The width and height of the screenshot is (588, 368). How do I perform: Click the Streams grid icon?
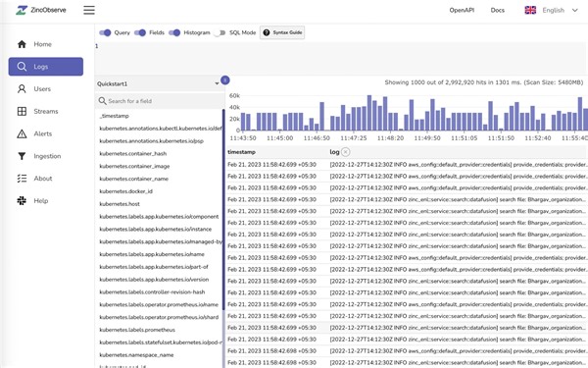click(22, 111)
